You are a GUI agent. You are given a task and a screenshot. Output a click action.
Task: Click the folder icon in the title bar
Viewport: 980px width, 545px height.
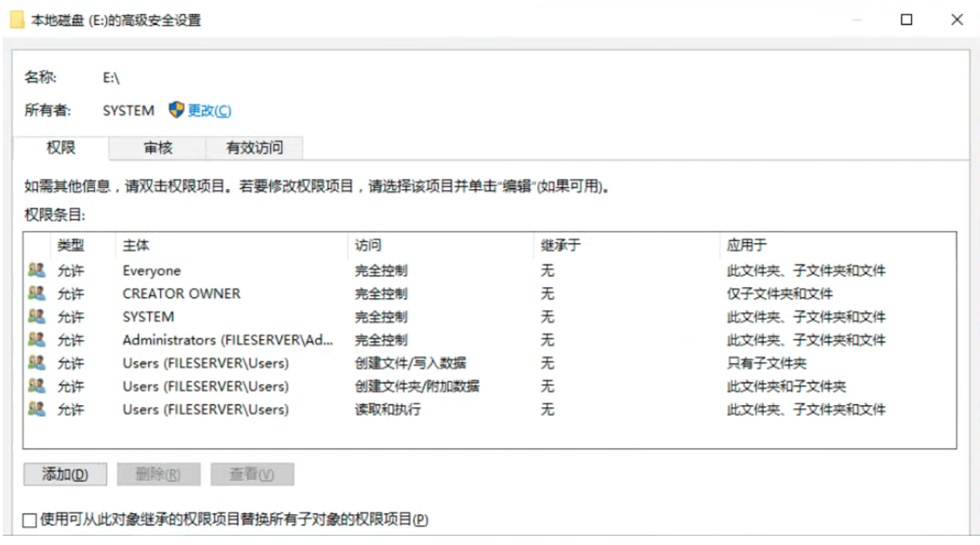(15, 18)
